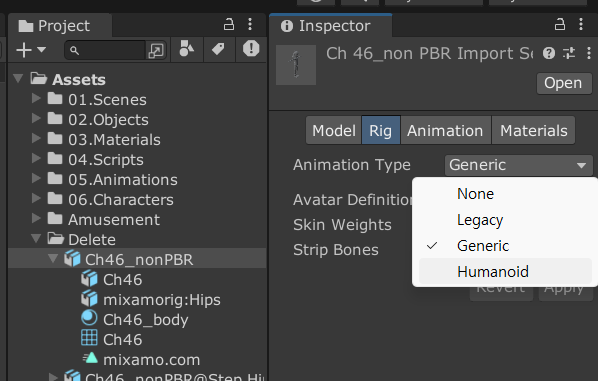Click the Ch46 mesh grid icon
The image size is (598, 381).
[x=89, y=338]
